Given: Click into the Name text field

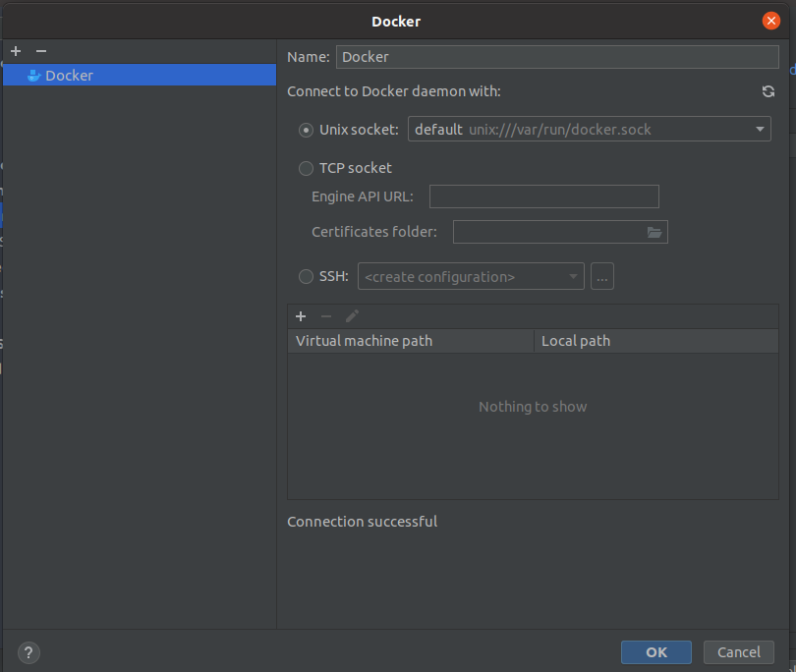Looking at the screenshot, I should tap(556, 57).
